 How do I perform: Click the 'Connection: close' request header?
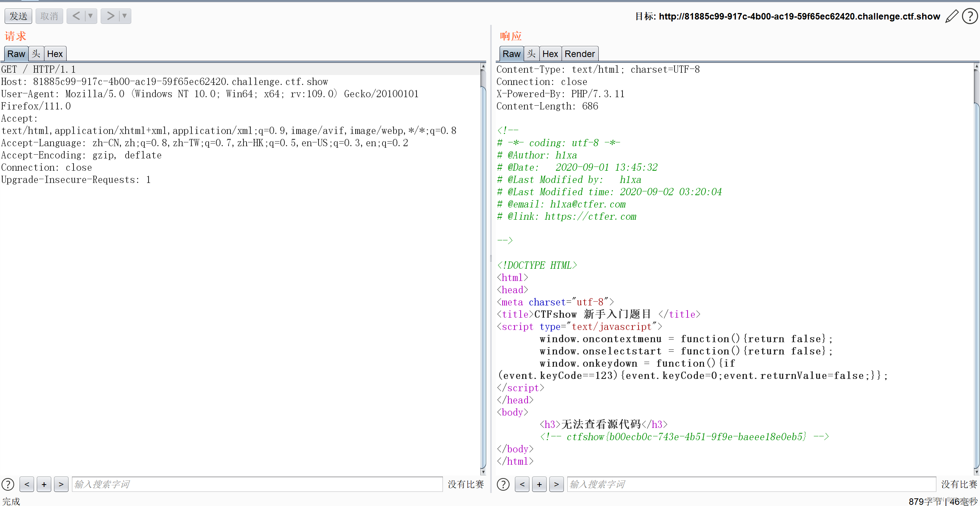click(x=46, y=167)
